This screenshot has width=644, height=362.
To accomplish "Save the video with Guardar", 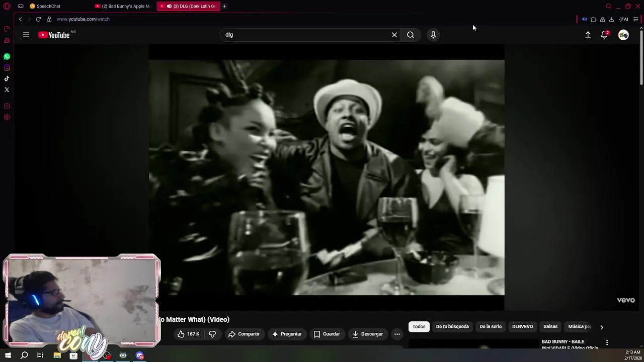I will tap(327, 334).
